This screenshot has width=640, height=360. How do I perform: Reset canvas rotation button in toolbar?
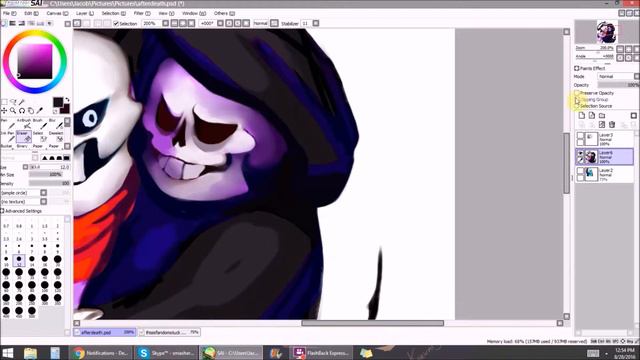point(246,23)
